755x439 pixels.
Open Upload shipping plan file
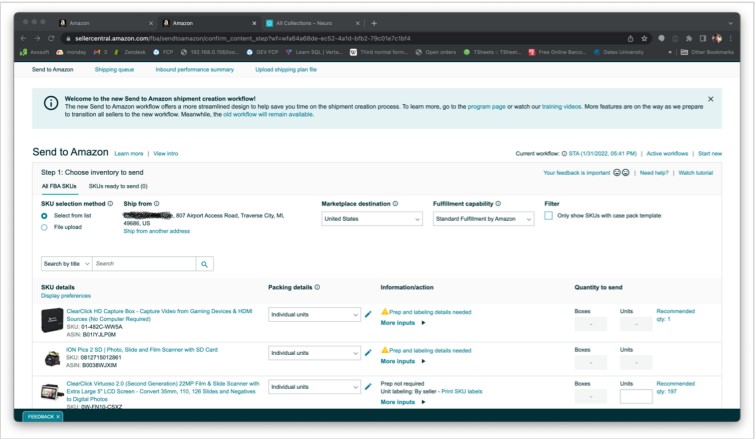[286, 69]
